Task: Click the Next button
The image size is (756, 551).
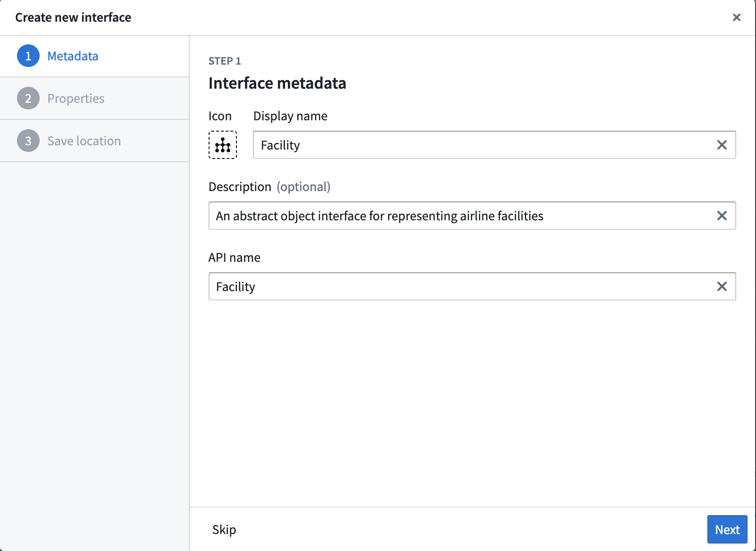Action: [727, 529]
